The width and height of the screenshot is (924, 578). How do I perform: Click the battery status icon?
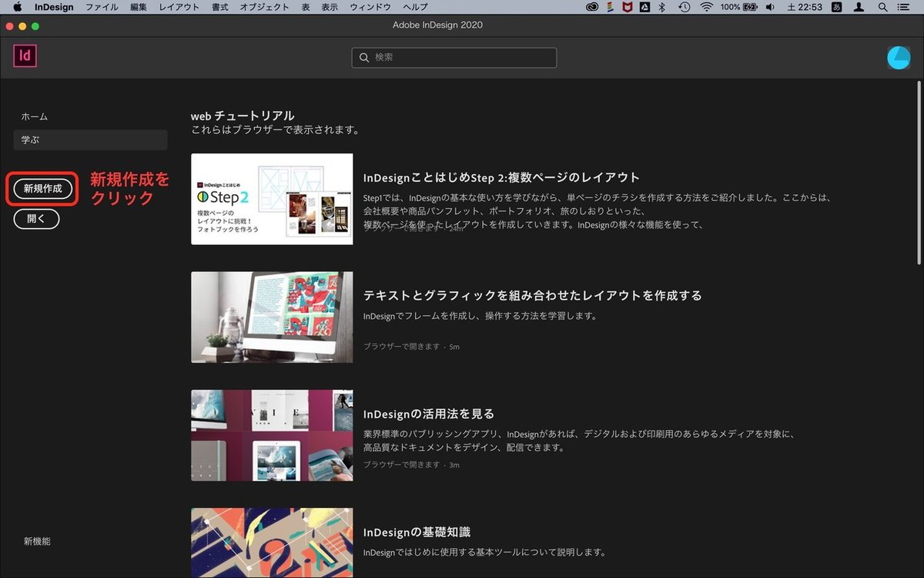[750, 7]
